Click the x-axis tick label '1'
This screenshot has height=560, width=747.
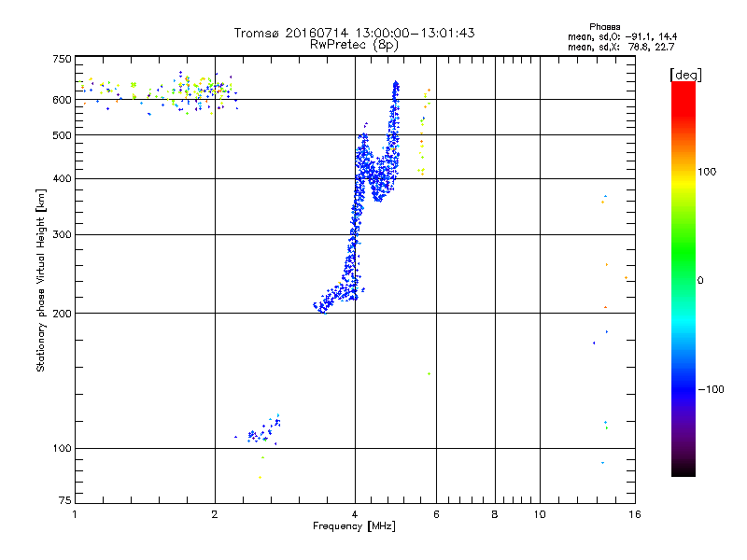(75, 514)
